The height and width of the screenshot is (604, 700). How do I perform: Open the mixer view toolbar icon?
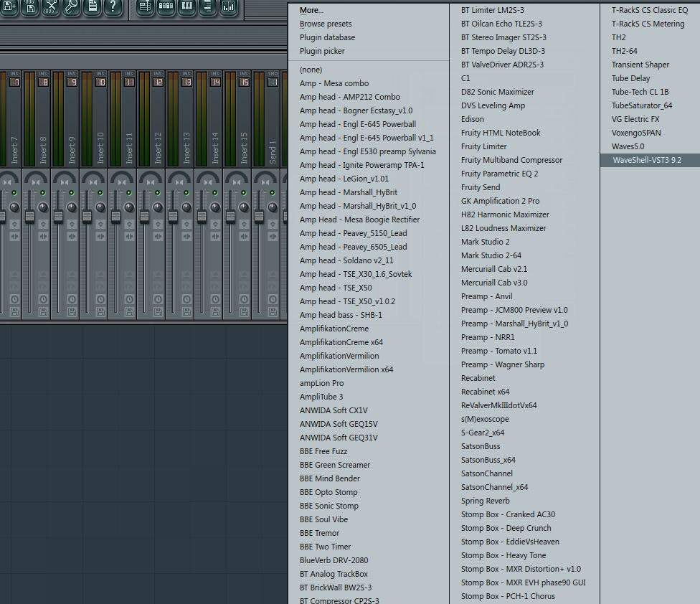click(228, 7)
